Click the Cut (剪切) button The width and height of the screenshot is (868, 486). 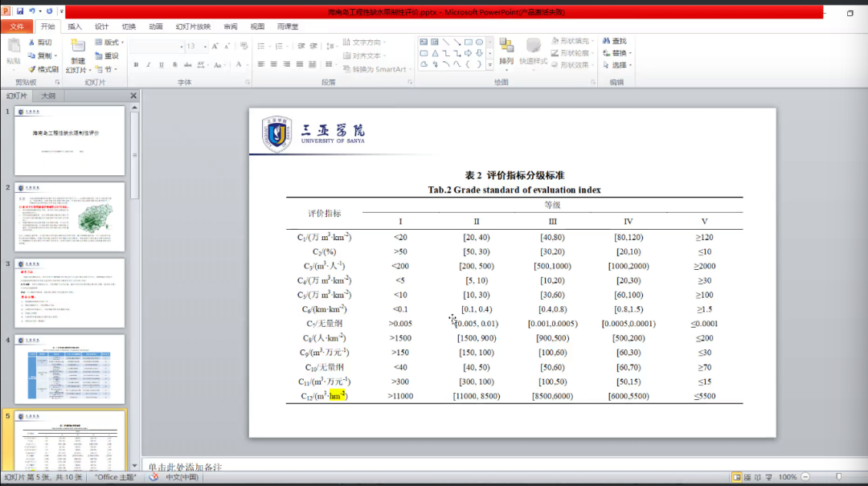click(x=40, y=43)
